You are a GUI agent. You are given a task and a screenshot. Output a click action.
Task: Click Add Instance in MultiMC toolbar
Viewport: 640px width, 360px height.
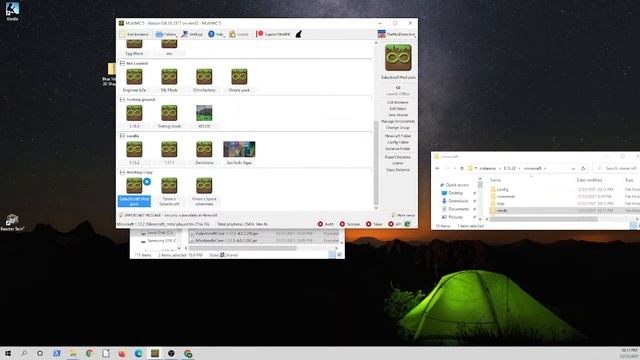tap(134, 34)
